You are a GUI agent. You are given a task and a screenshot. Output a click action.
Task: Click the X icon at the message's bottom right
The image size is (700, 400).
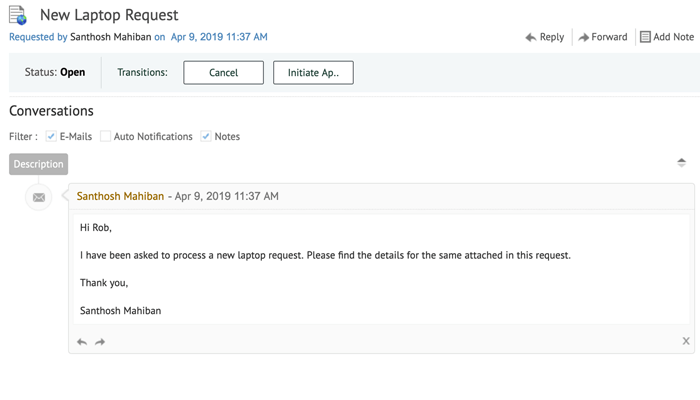coord(686,341)
